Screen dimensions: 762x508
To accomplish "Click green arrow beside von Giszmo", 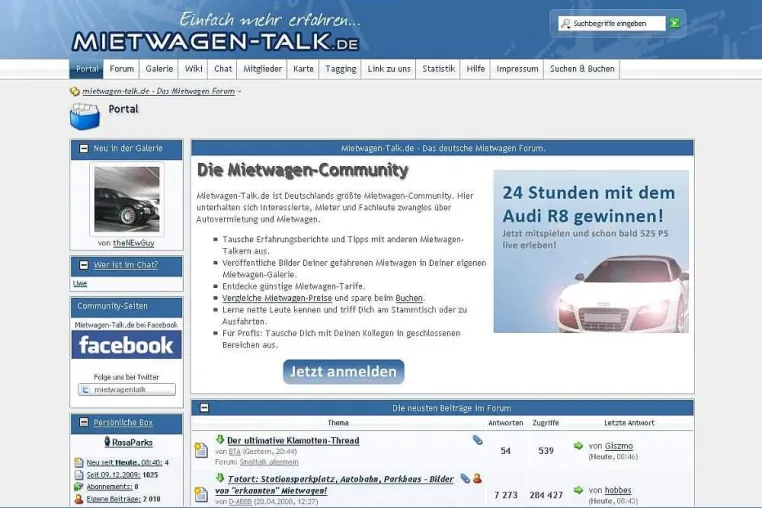I will [578, 445].
